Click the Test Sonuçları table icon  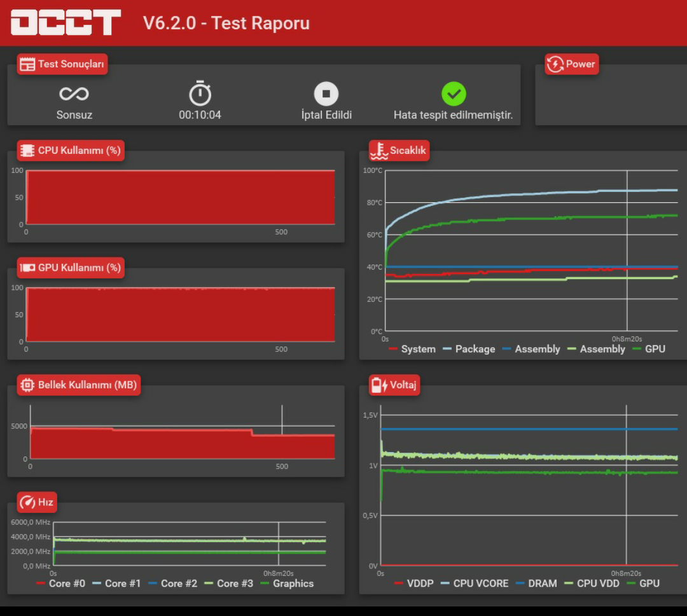(27, 64)
